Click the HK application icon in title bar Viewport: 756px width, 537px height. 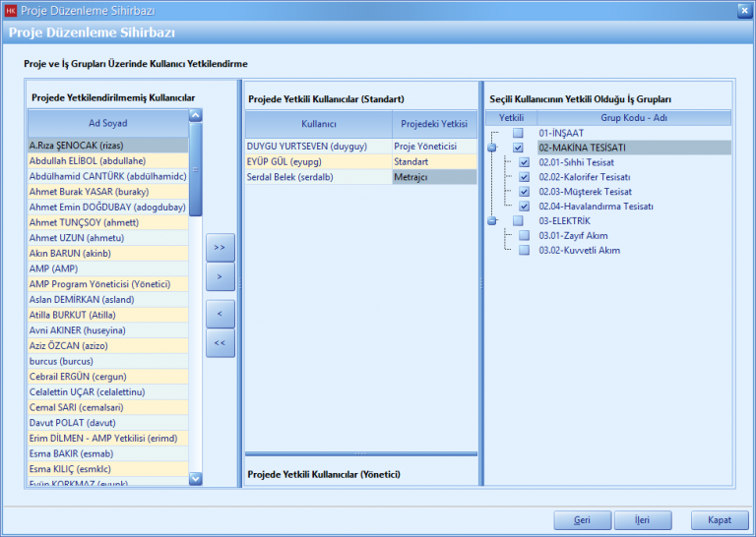(x=10, y=10)
